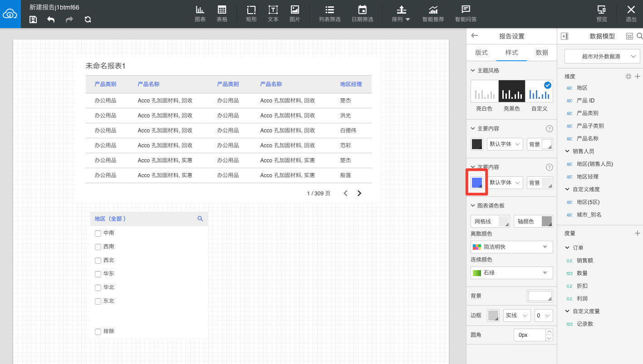Open the 超市对外数据源 data source dropdown
Screen dimensions: 643x364
[602, 57]
